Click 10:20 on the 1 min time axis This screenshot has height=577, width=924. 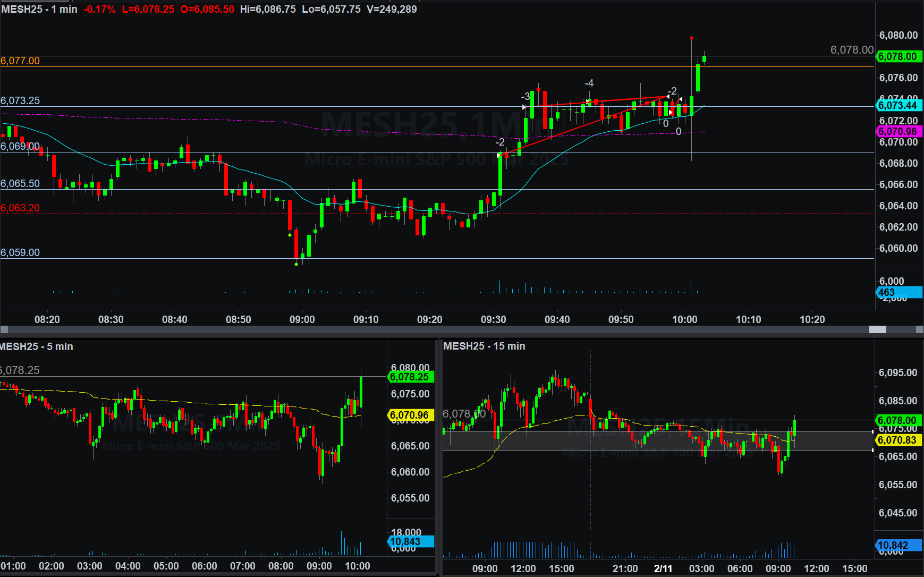[812, 319]
